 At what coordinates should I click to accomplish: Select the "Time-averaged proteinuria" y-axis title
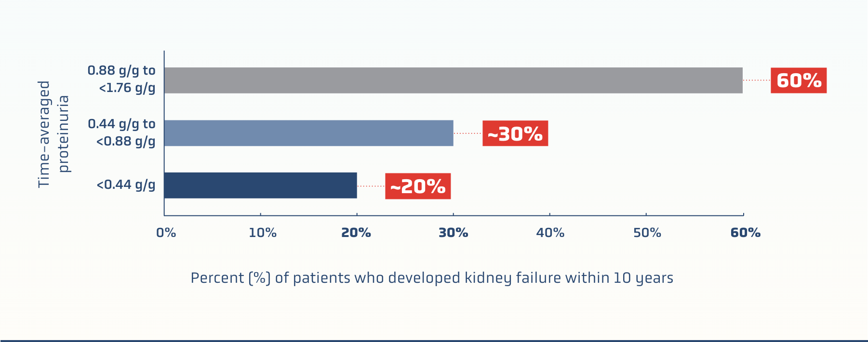coord(53,133)
